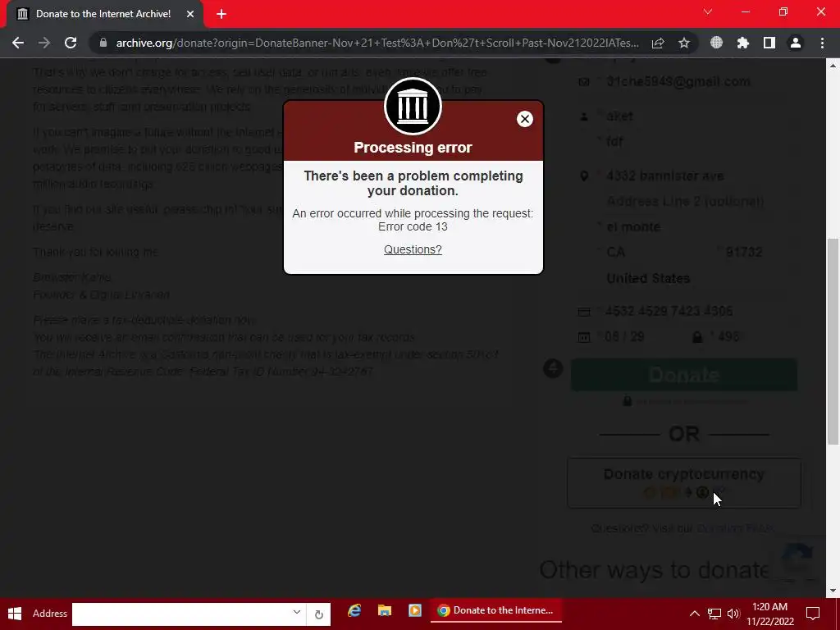Click the reCAPTCHA badge

(x=797, y=561)
